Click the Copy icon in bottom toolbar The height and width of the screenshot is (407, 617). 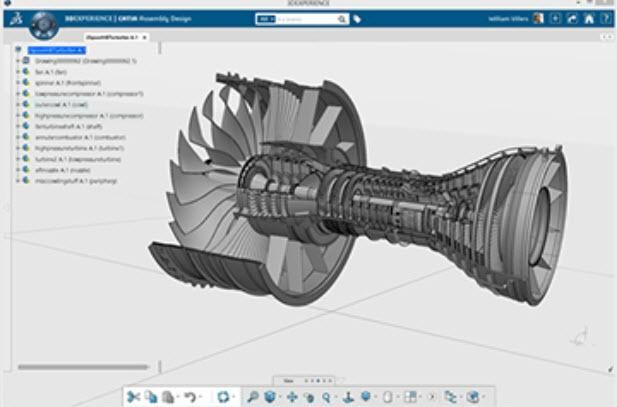[x=150, y=397]
